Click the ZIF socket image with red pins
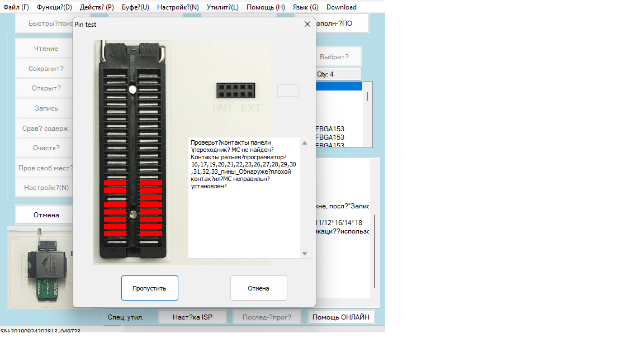The width and height of the screenshot is (644, 362). (x=132, y=151)
